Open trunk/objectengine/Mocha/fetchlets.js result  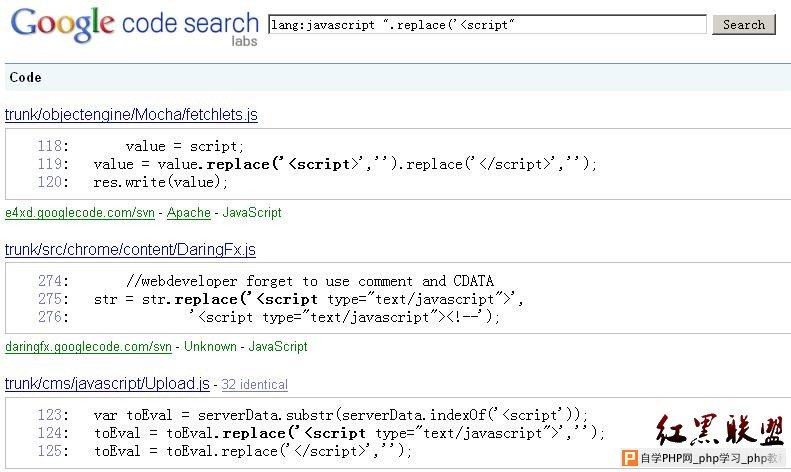pyautogui.click(x=131, y=115)
